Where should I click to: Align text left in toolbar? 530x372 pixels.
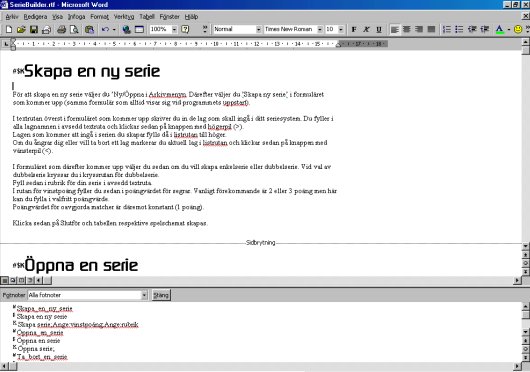[x=394, y=29]
